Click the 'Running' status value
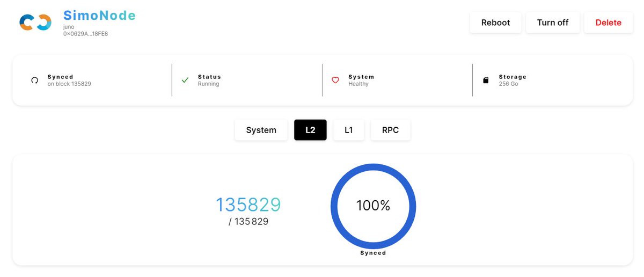 coord(208,84)
